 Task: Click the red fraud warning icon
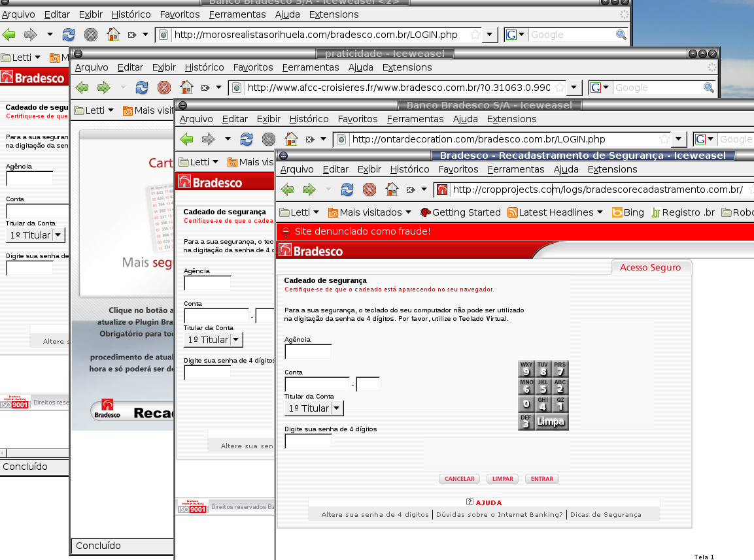(286, 232)
